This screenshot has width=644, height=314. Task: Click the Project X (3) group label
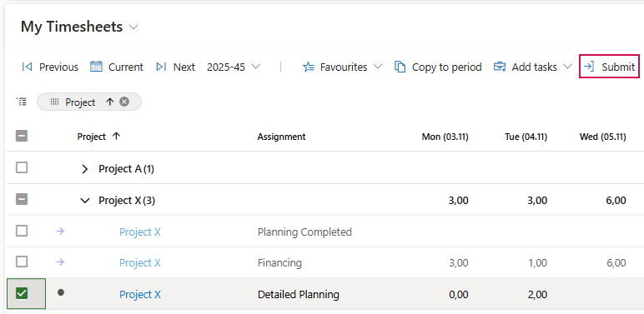[x=127, y=201]
